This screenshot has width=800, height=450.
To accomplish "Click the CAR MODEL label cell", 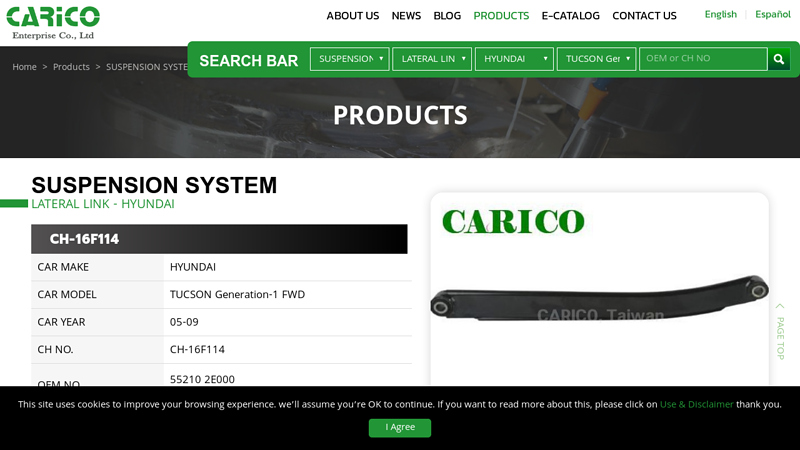I will [97, 294].
